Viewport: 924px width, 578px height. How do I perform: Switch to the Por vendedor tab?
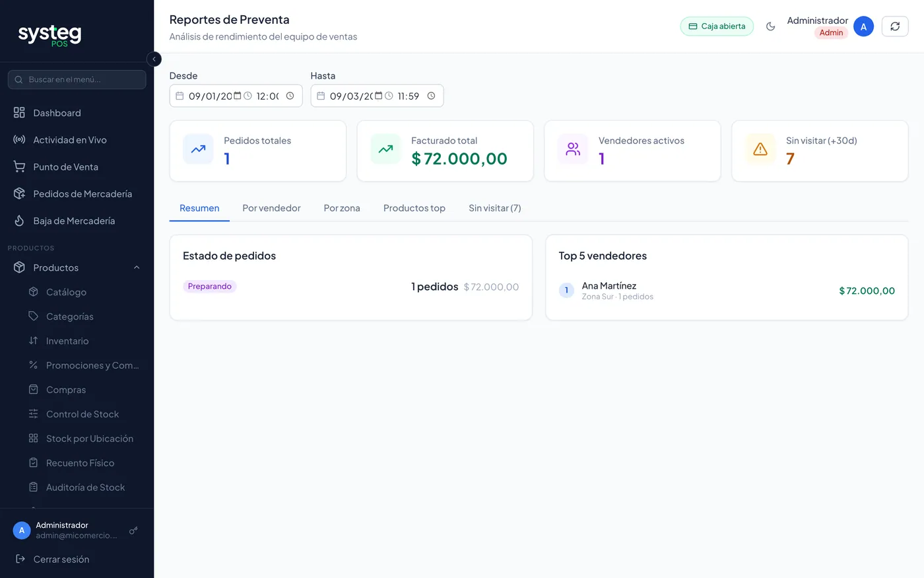(271, 208)
